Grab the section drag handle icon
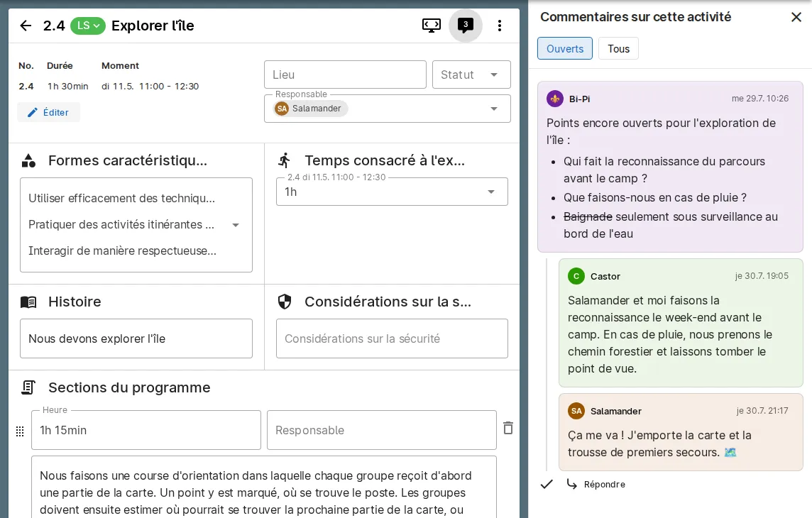The image size is (812, 518). click(20, 431)
